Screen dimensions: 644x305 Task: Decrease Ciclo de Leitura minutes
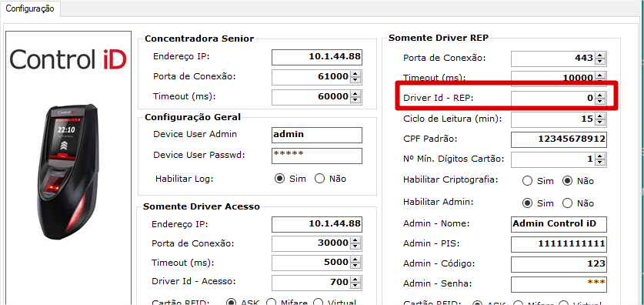(600, 122)
